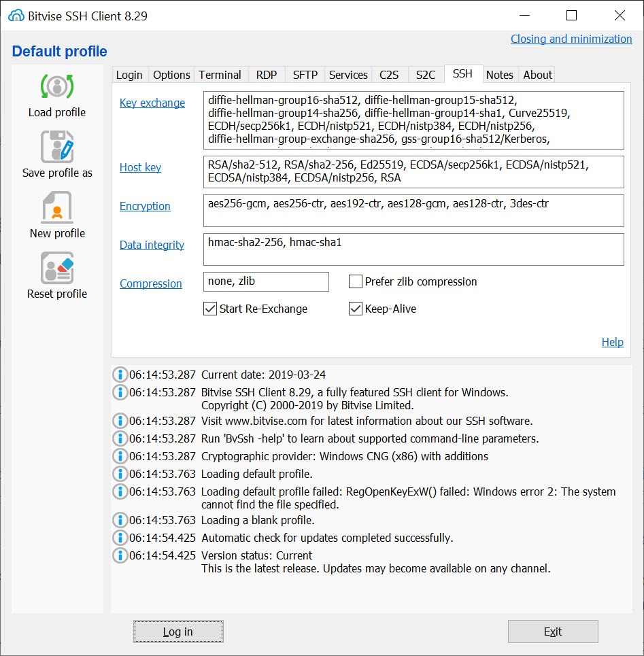Screen dimensions: 644x656
Task: Create a New profile via its icon
Action: pos(57,207)
